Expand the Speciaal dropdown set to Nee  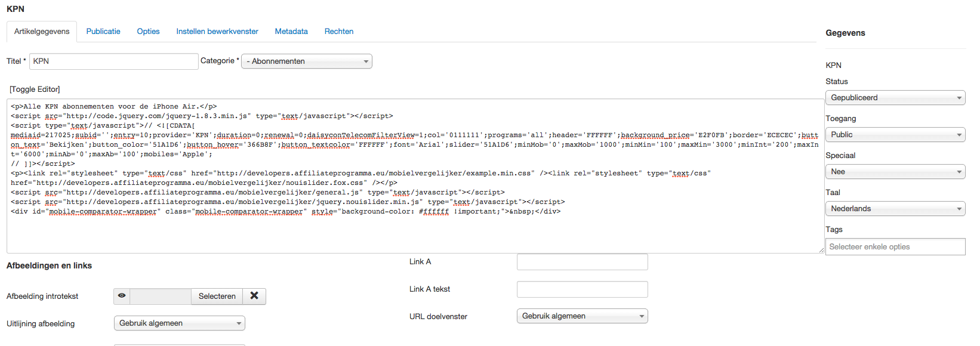[x=895, y=172]
